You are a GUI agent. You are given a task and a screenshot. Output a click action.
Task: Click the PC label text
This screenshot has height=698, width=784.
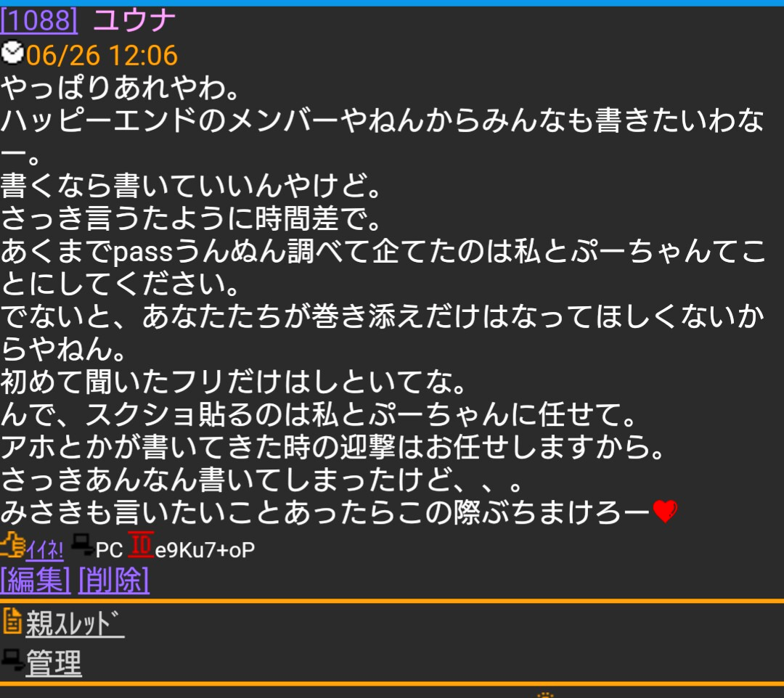click(109, 550)
